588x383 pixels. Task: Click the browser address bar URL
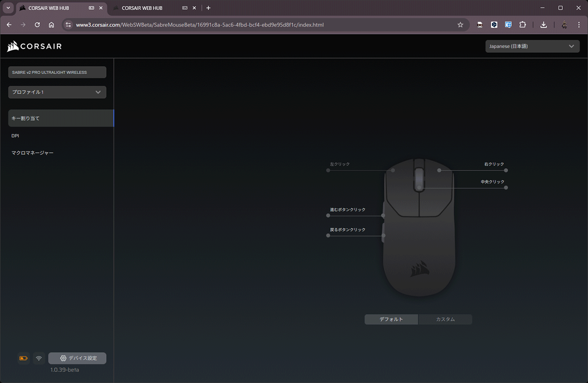point(200,25)
